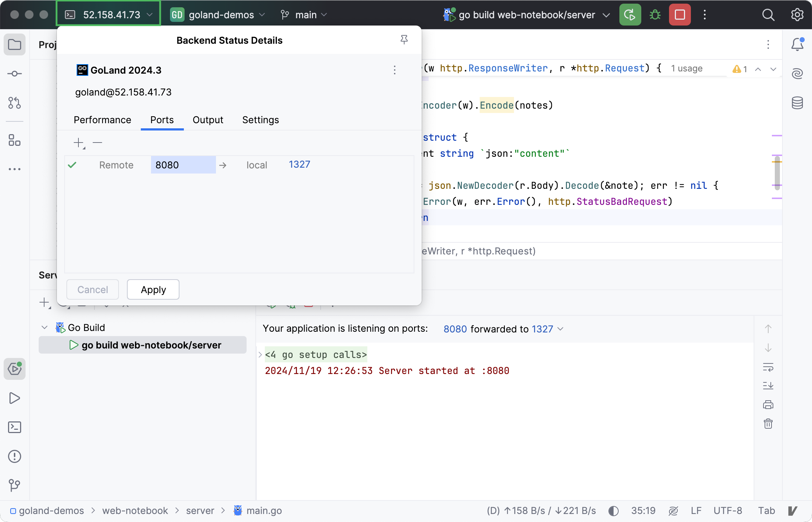The height and width of the screenshot is (522, 812).
Task: Switch to the Output tab
Action: (208, 120)
